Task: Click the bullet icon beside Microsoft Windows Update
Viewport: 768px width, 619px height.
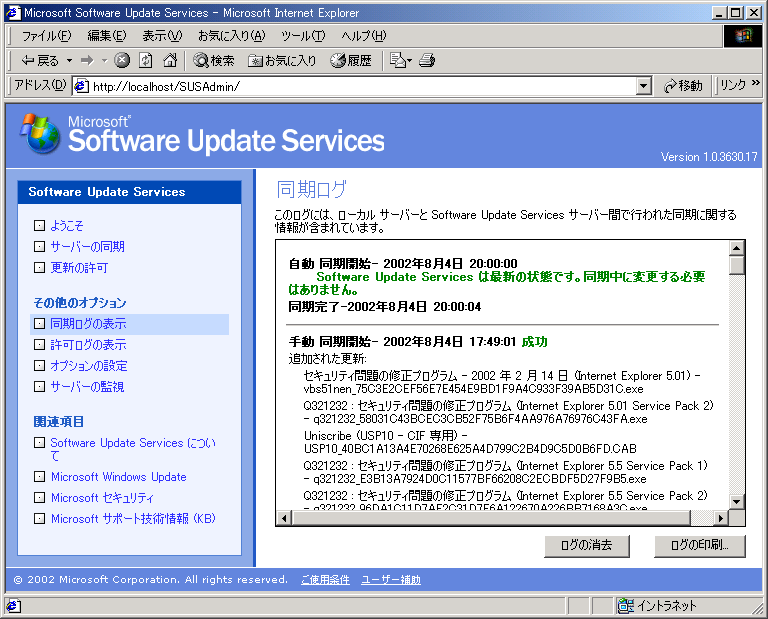Action: click(x=39, y=476)
